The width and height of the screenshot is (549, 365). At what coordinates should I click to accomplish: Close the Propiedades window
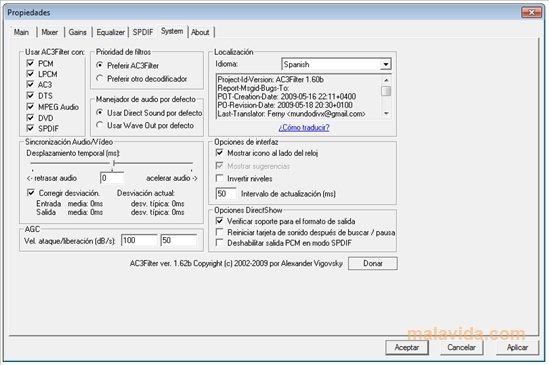531,13
